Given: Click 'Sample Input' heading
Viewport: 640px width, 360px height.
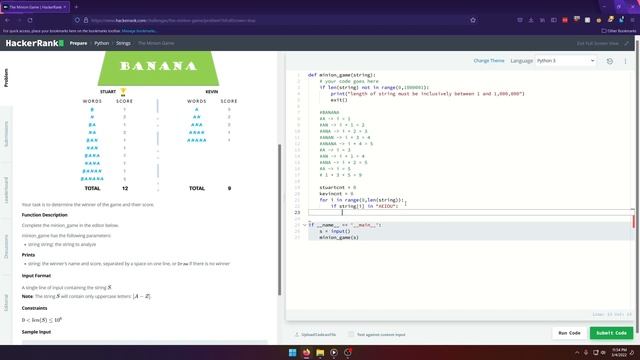Looking at the screenshot, I should 36,332.
